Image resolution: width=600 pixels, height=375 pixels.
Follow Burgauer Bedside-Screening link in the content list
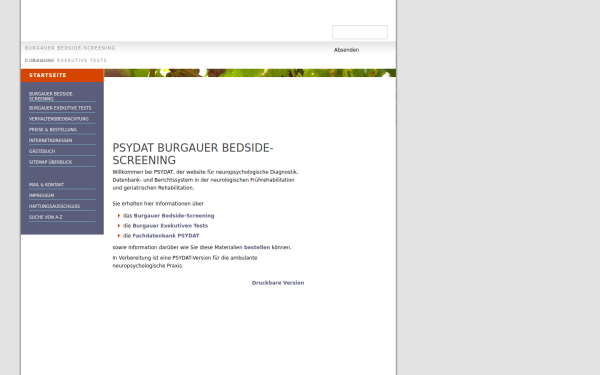[174, 216]
